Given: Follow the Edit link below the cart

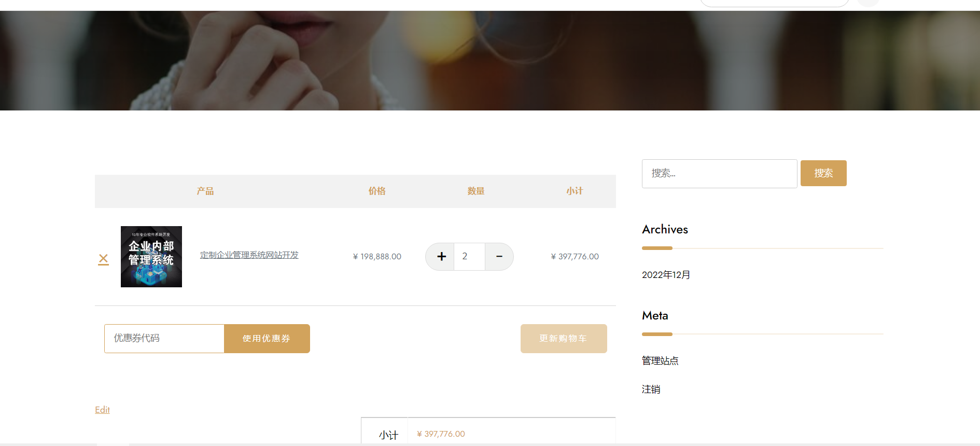Looking at the screenshot, I should point(102,410).
